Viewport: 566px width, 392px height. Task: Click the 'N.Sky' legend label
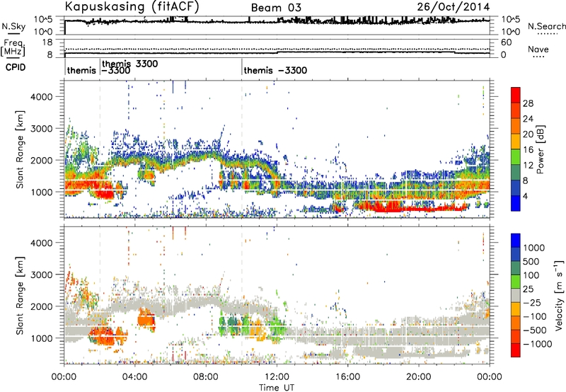tap(13, 26)
